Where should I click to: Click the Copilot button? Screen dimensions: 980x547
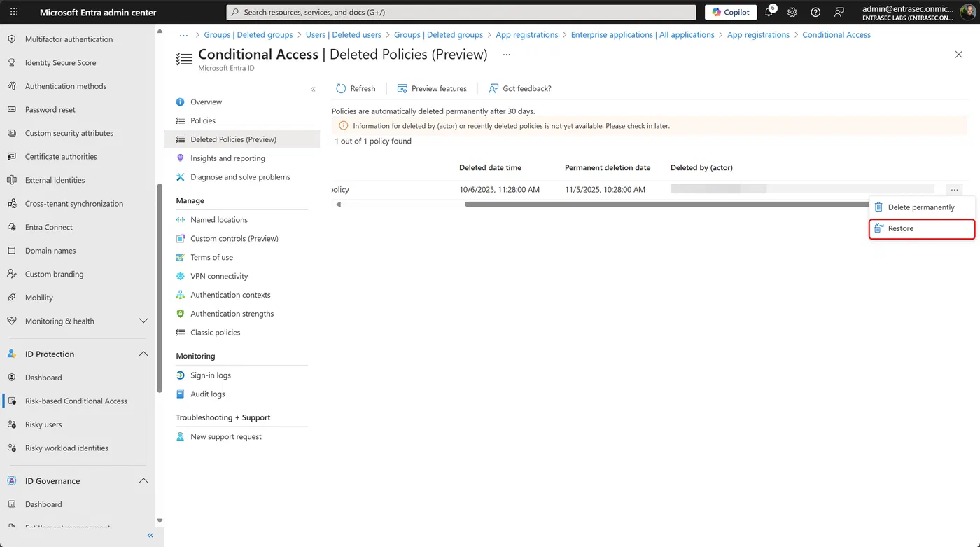(731, 12)
